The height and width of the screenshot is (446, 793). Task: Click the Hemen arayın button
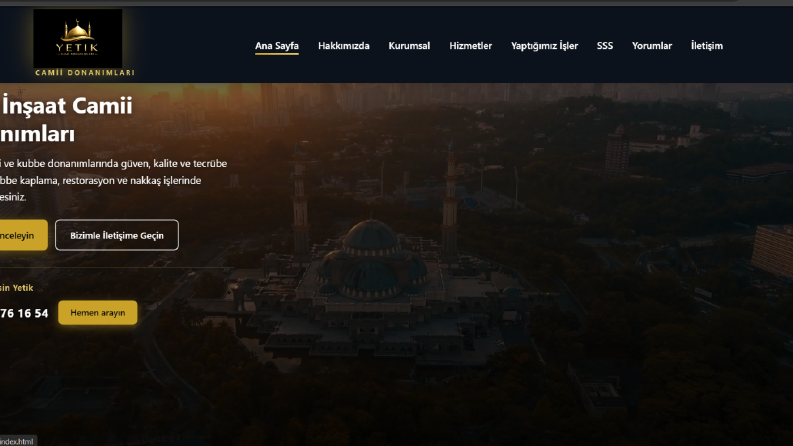[98, 313]
